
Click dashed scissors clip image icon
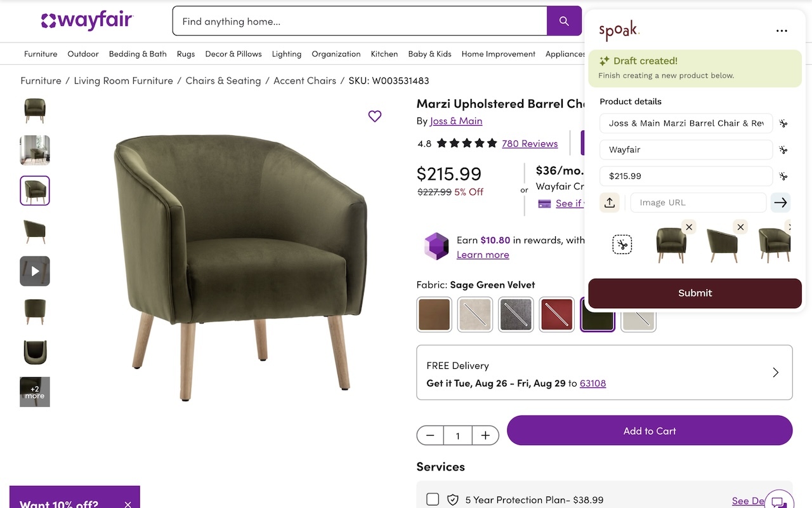[622, 244]
